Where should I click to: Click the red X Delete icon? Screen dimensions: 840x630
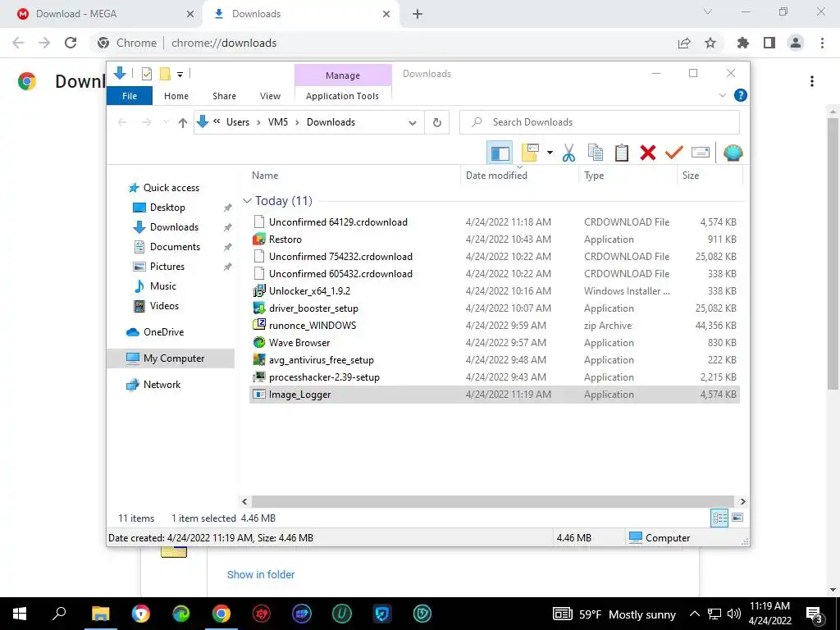click(648, 153)
